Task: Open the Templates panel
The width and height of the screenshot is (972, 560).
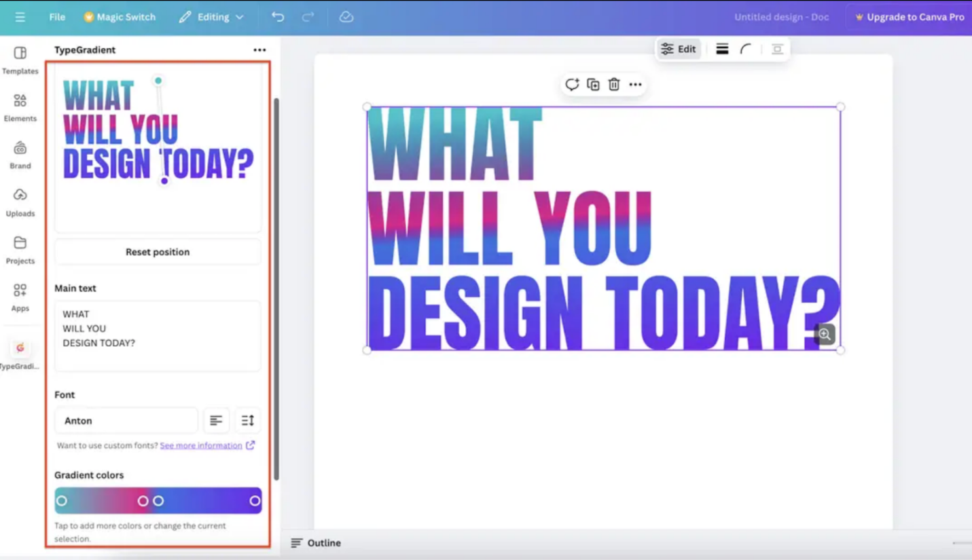Action: [x=20, y=61]
